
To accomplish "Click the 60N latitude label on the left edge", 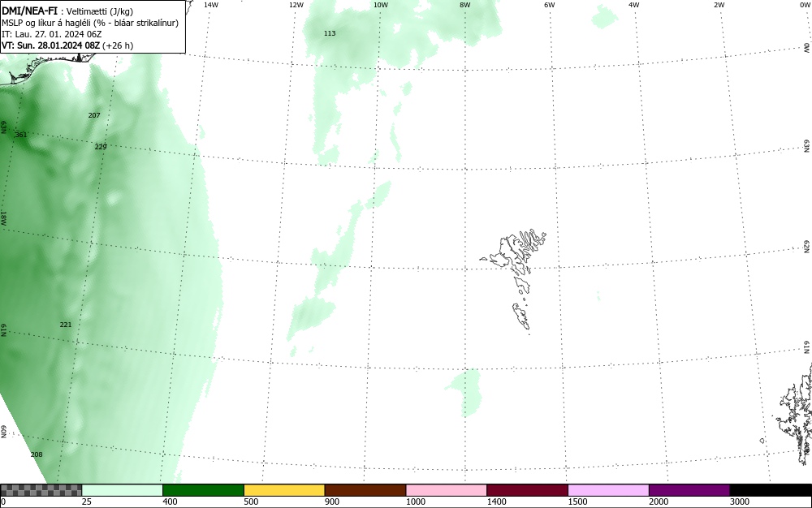I will [x=3, y=432].
